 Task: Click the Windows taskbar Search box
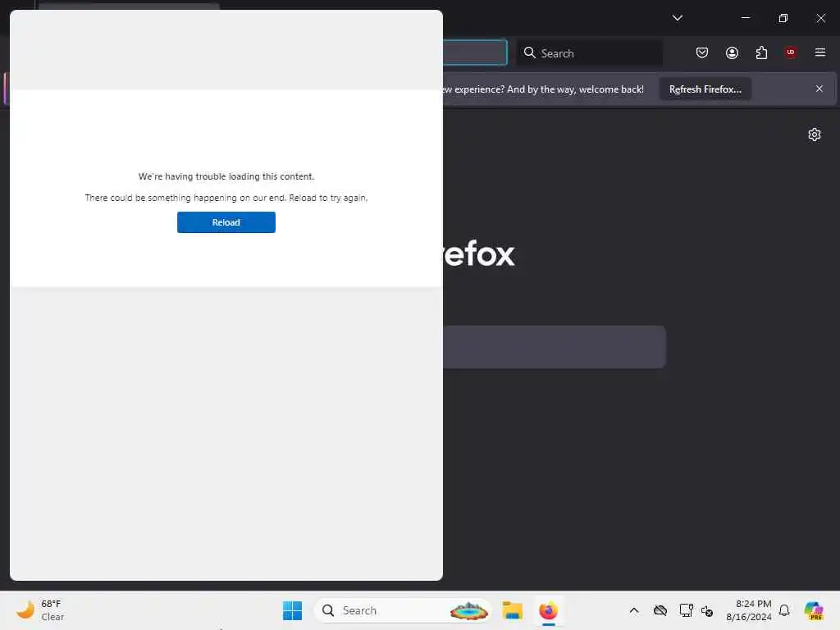[x=403, y=610]
